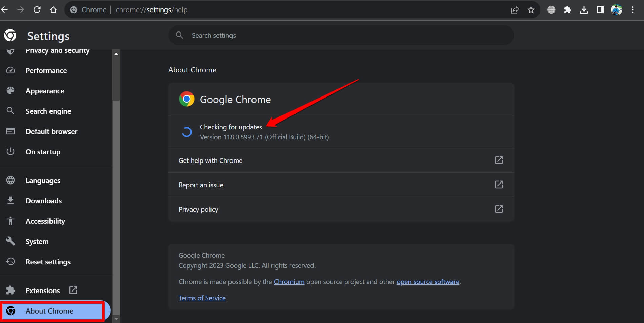Open the Appearance settings section
Image resolution: width=644 pixels, height=323 pixels.
tap(45, 91)
